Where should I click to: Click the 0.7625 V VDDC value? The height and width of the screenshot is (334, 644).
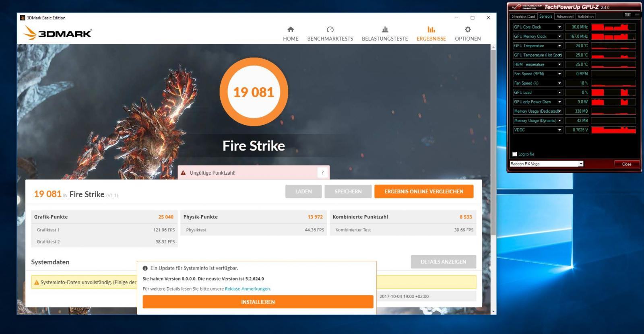click(577, 130)
